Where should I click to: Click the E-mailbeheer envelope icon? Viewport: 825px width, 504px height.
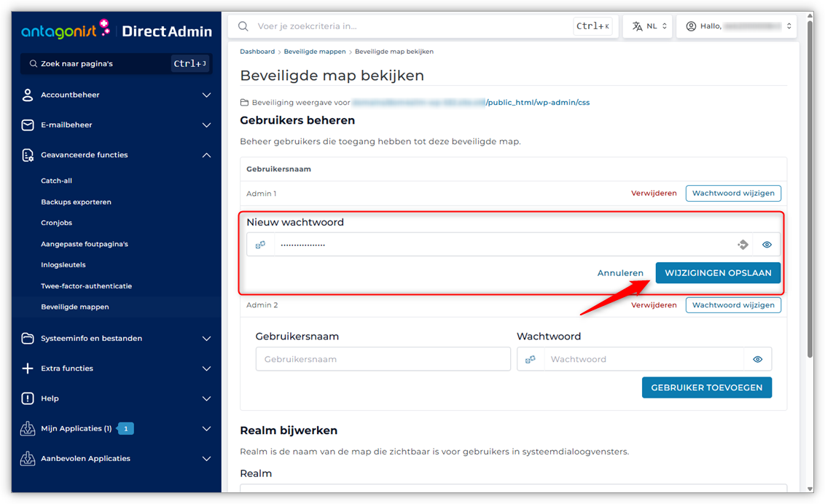pos(28,125)
